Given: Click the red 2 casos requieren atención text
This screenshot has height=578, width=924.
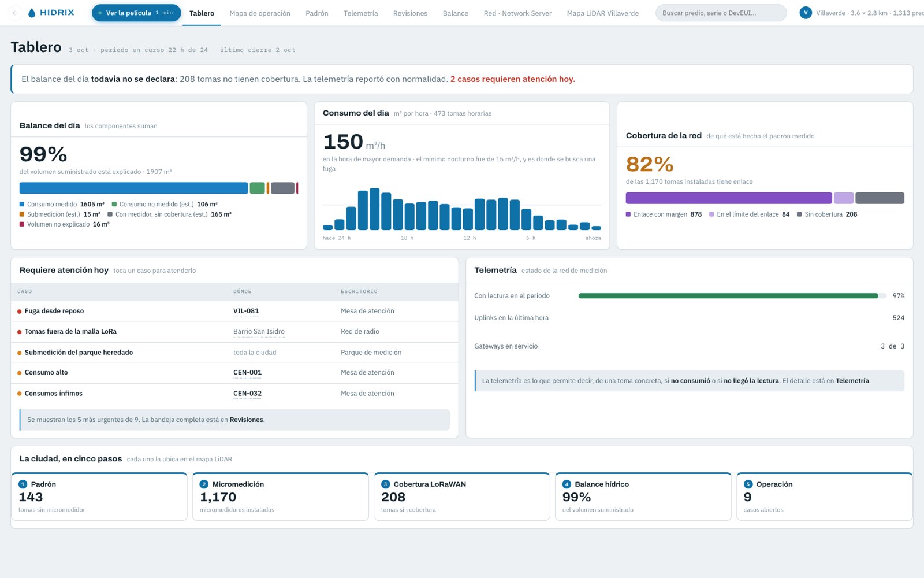Looking at the screenshot, I should coord(513,79).
